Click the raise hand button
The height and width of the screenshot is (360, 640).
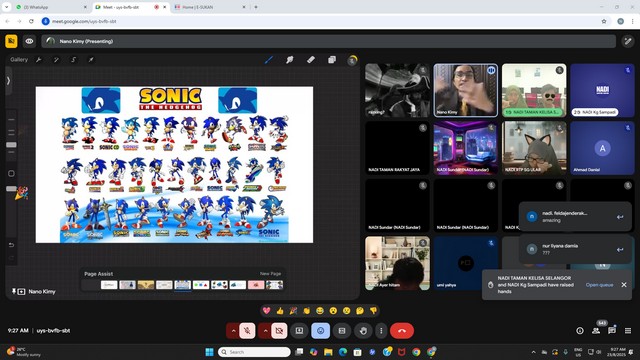363,331
